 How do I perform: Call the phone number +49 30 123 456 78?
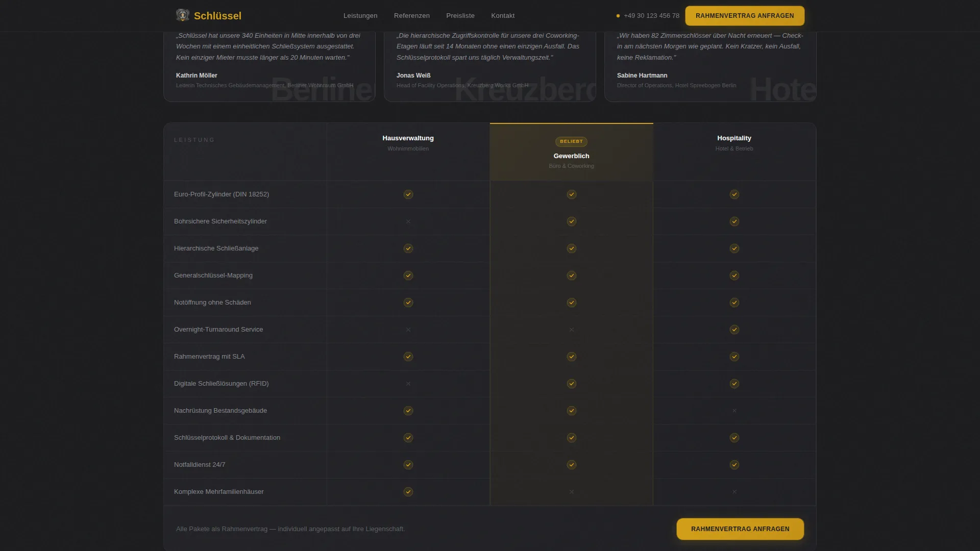651,16
